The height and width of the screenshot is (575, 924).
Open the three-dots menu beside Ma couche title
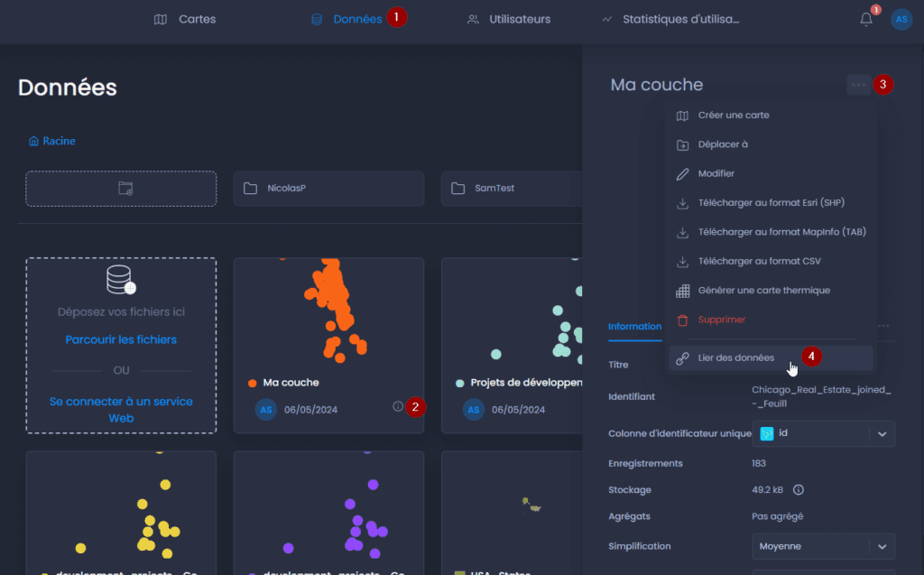(859, 85)
